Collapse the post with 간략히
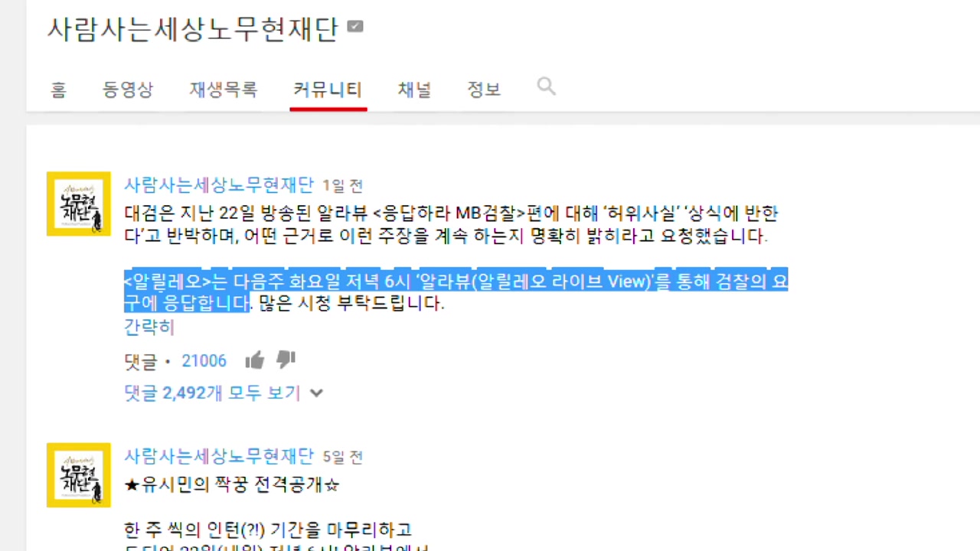Screen dimensions: 980x551 click(149, 328)
